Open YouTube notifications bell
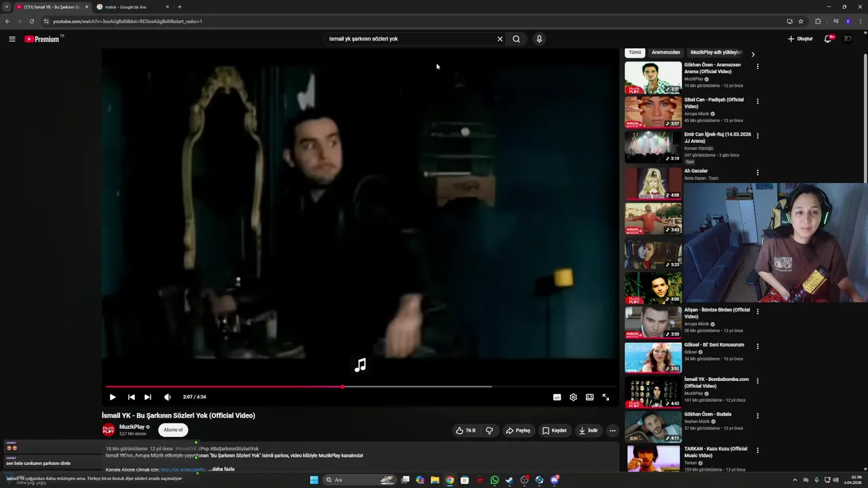This screenshot has height=488, width=868. click(828, 39)
